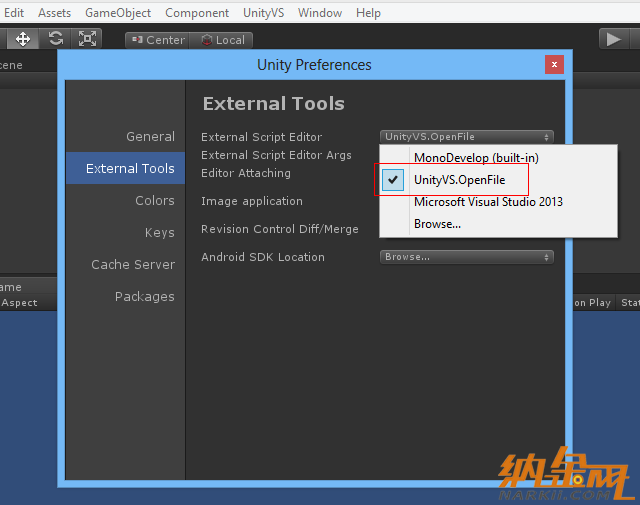The image size is (640, 505).
Task: Click the External Script Editor Args label
Action: [276, 155]
